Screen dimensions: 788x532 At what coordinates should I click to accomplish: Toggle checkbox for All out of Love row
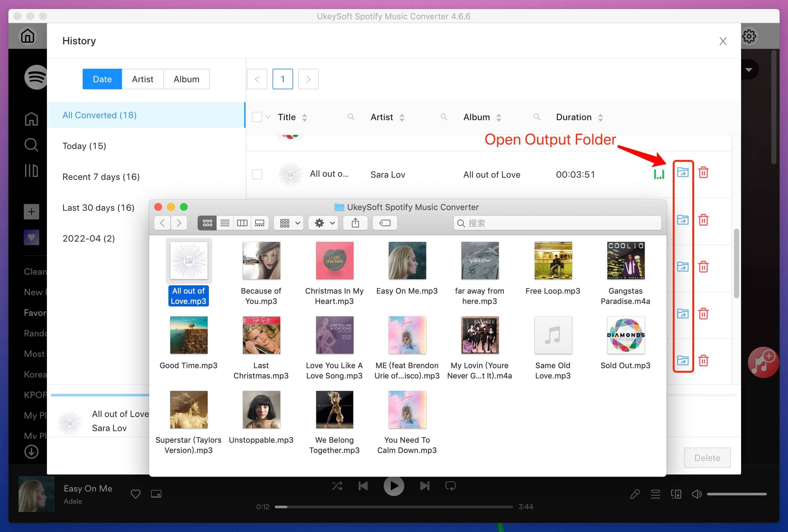click(257, 173)
